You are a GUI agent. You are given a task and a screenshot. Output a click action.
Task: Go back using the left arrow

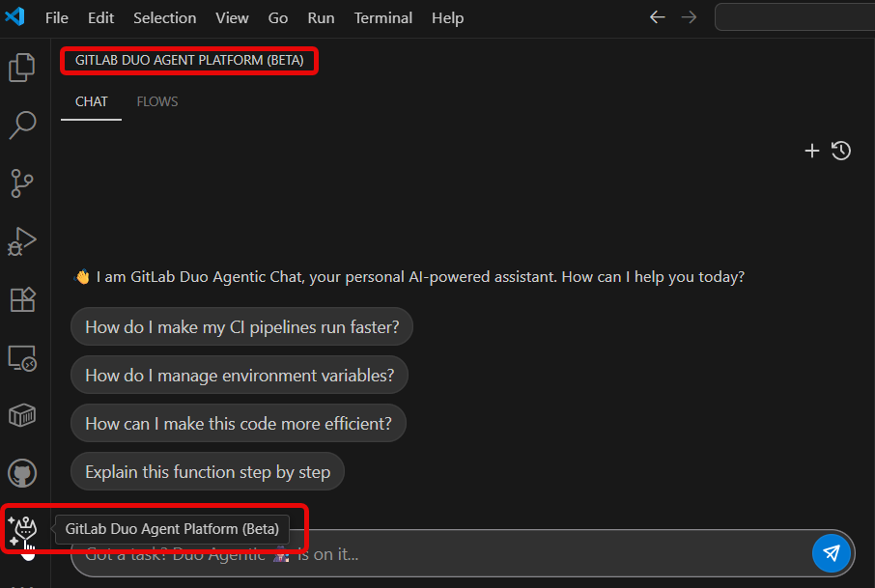pyautogui.click(x=658, y=17)
